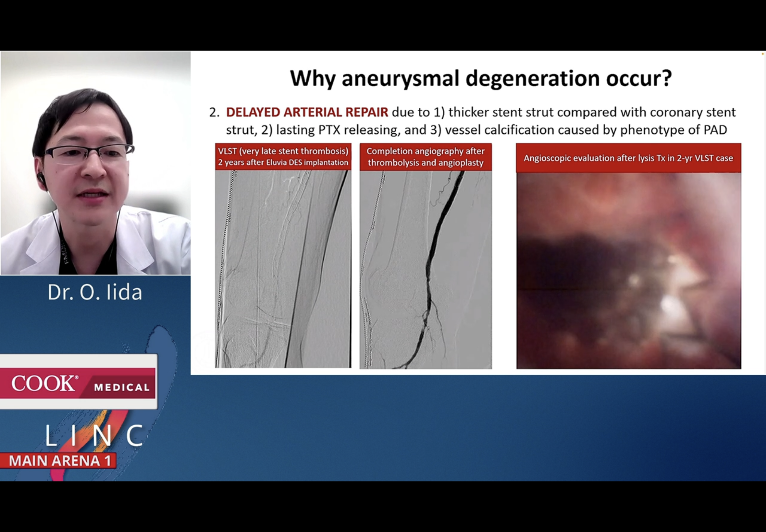This screenshot has width=766, height=532.
Task: Click the speaker webcam video
Action: tap(95, 163)
